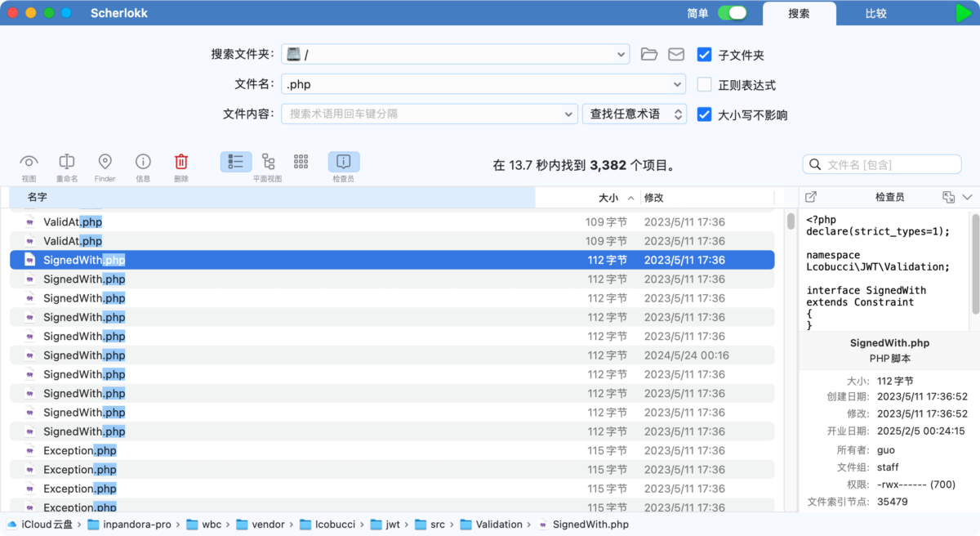Click the translate icon in the inspector header
Viewport: 980px width, 536px height.
(948, 197)
